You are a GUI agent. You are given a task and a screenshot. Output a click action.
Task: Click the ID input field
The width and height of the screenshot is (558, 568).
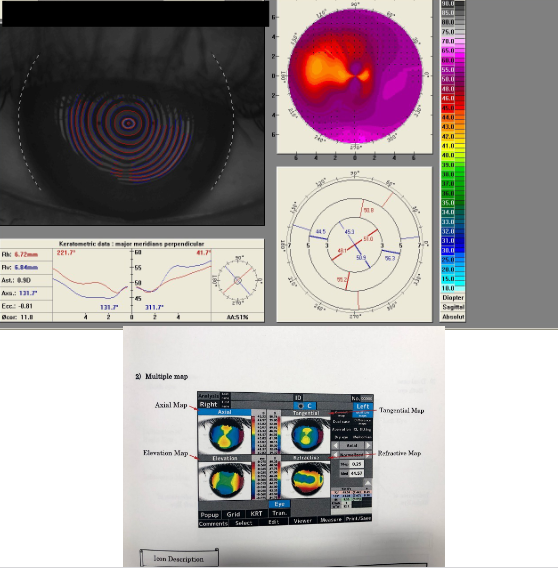327,397
